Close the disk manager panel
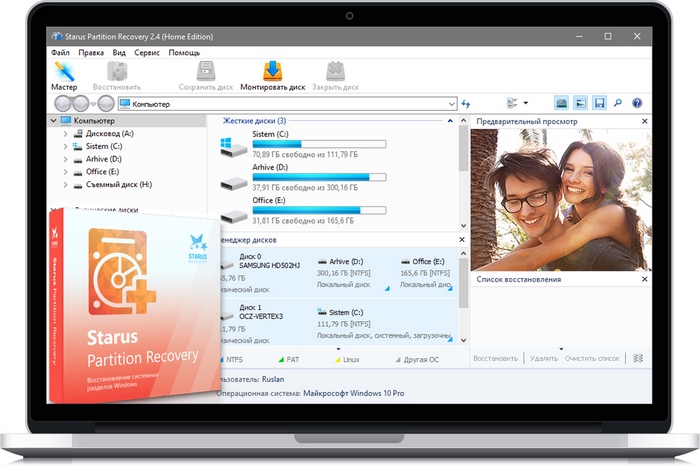700x467 pixels. click(462, 240)
